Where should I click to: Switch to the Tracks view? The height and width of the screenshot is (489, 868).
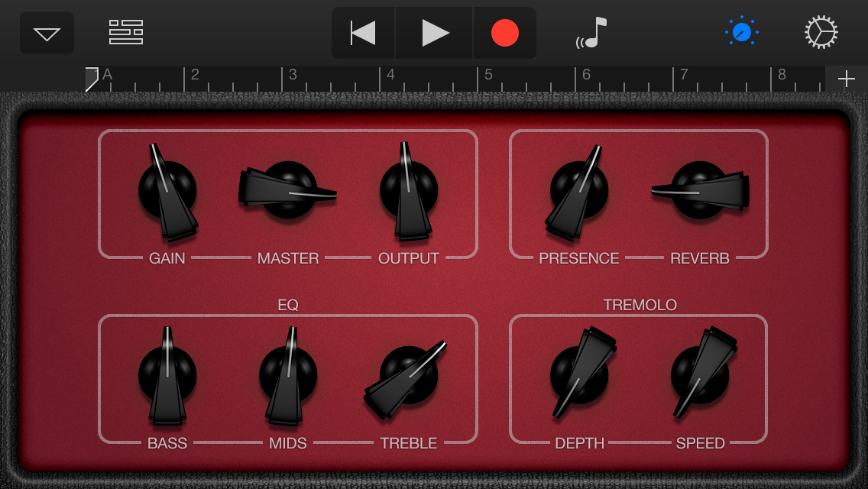pyautogui.click(x=126, y=32)
